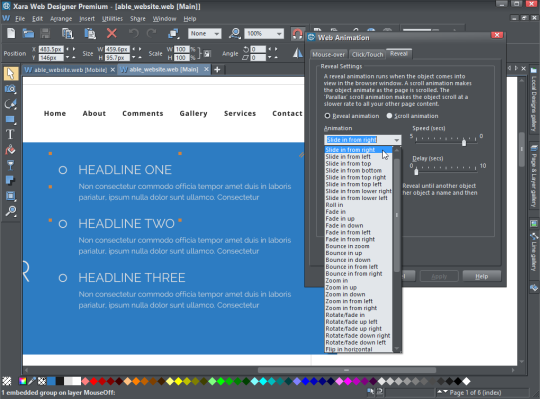Click the Paste icon in toolbar
The height and width of the screenshot is (399, 540).
(90, 33)
